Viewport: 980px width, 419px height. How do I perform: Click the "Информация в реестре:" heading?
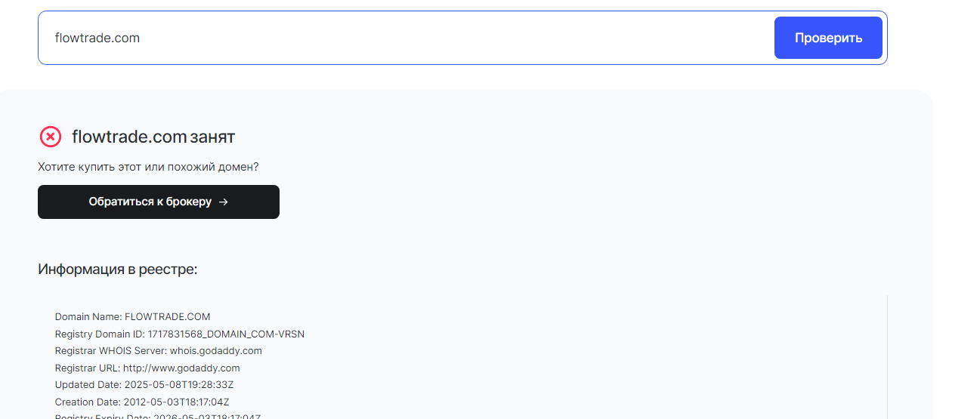pyautogui.click(x=117, y=270)
